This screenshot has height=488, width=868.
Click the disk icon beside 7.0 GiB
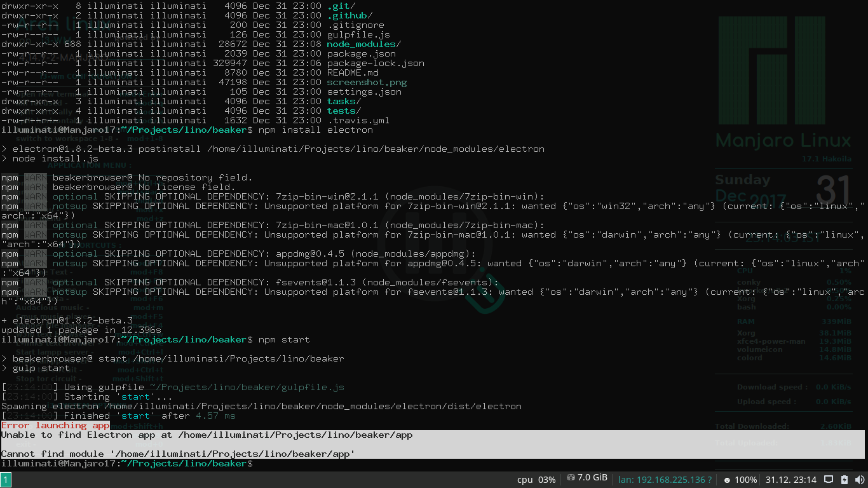[x=570, y=478]
